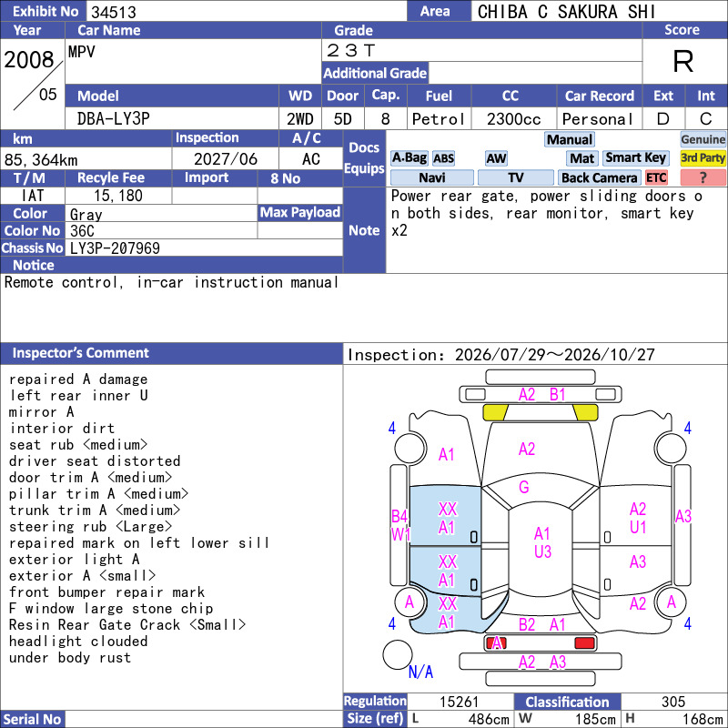The image size is (728, 728).
Task: Click the engine size 2300cc
Action: coord(513,119)
